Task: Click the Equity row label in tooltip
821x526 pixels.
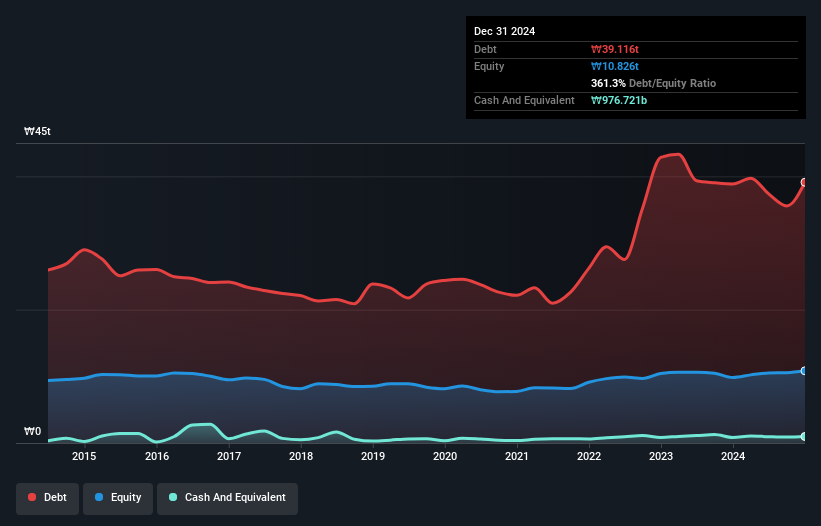Action: pos(489,66)
